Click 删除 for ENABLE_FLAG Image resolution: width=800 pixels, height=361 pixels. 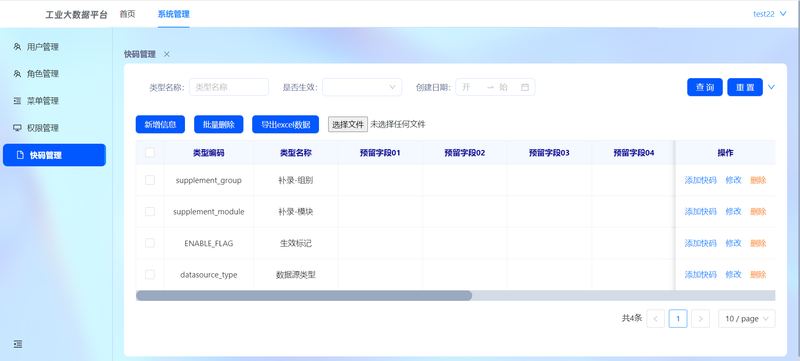coord(758,243)
